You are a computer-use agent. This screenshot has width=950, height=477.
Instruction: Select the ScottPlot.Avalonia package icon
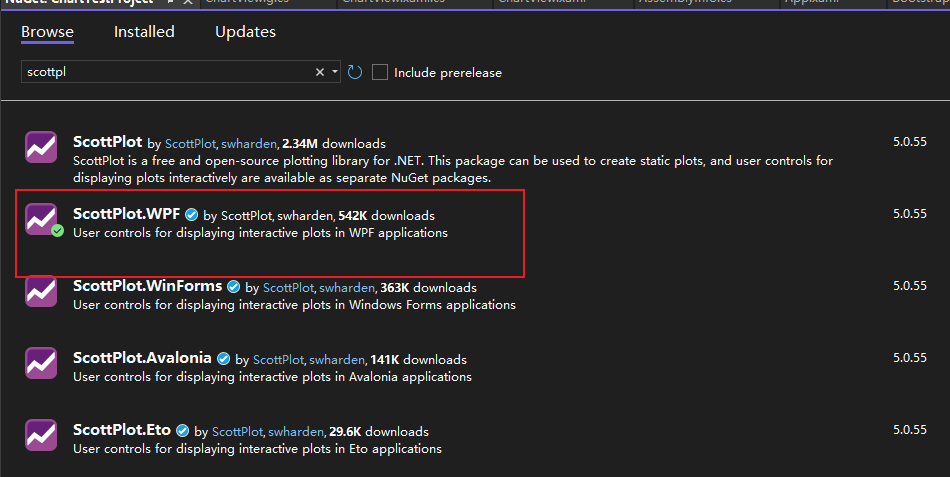pyautogui.click(x=41, y=363)
